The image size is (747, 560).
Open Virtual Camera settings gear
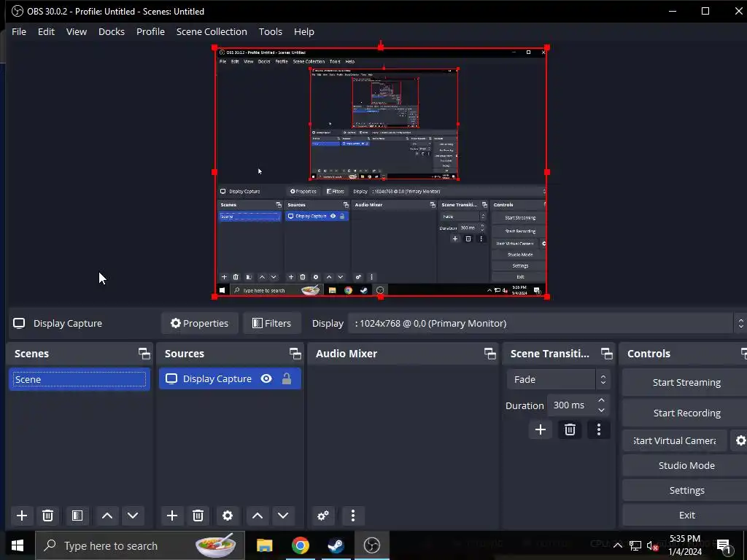[740, 440]
